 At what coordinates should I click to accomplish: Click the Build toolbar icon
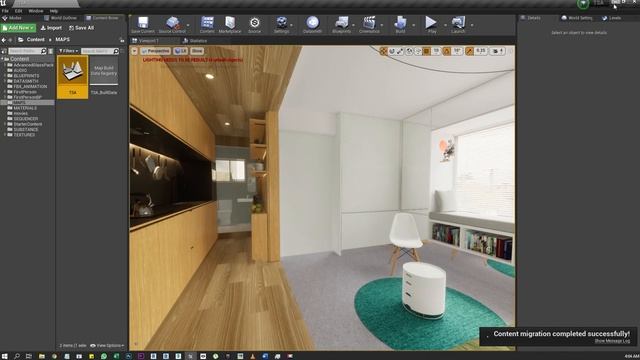pos(400,24)
